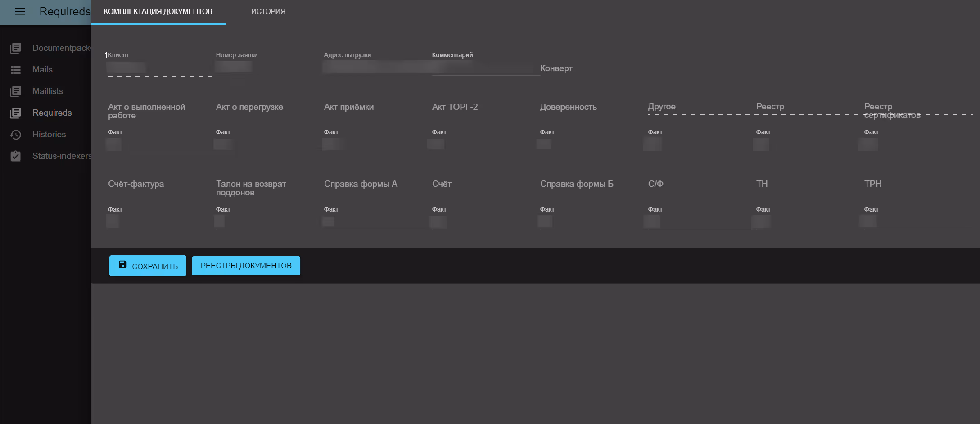
Task: Click the Histories clock icon
Action: click(x=16, y=135)
